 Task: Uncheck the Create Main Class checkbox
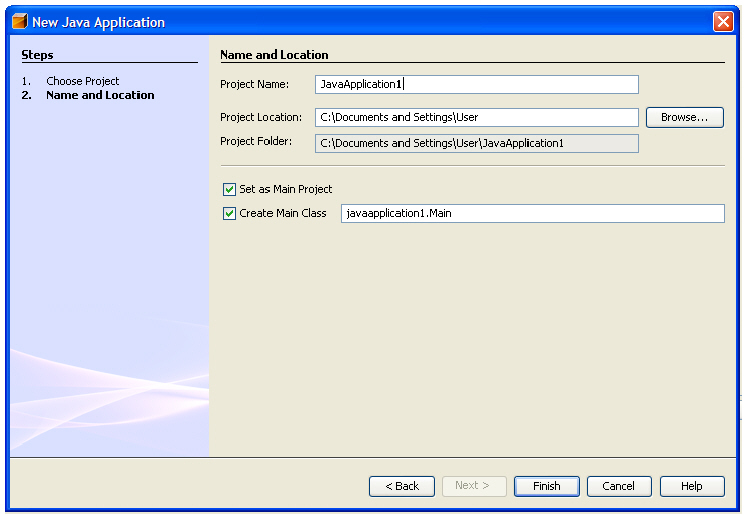click(229, 214)
